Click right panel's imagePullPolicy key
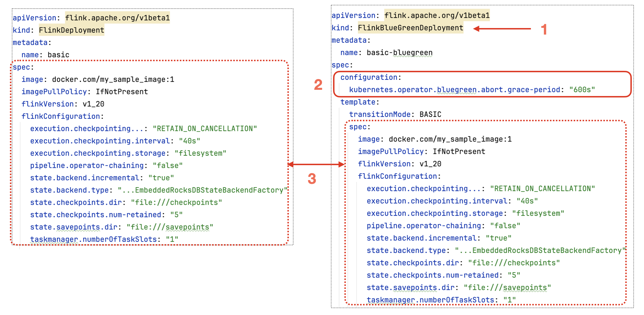This screenshot has height=315, width=644. (x=390, y=152)
